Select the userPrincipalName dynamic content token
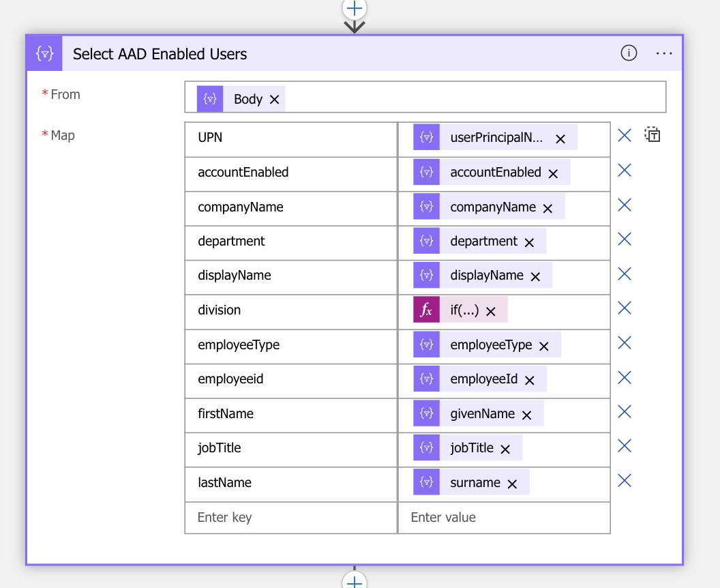This screenshot has height=588, width=720. [496, 138]
